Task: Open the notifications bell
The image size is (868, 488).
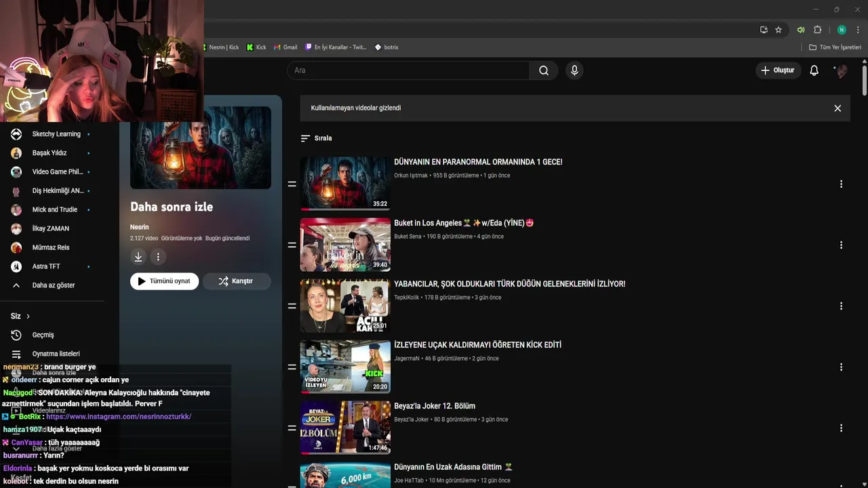Action: (814, 70)
